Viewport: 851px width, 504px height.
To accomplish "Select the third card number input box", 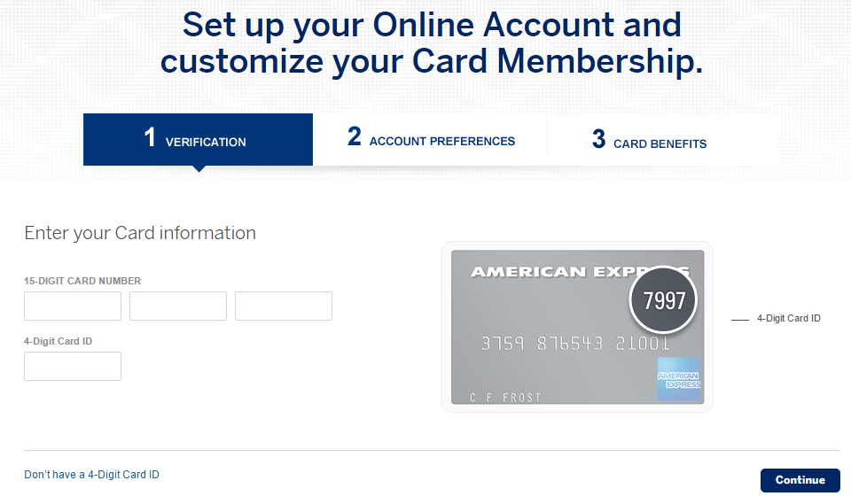I will (x=284, y=306).
